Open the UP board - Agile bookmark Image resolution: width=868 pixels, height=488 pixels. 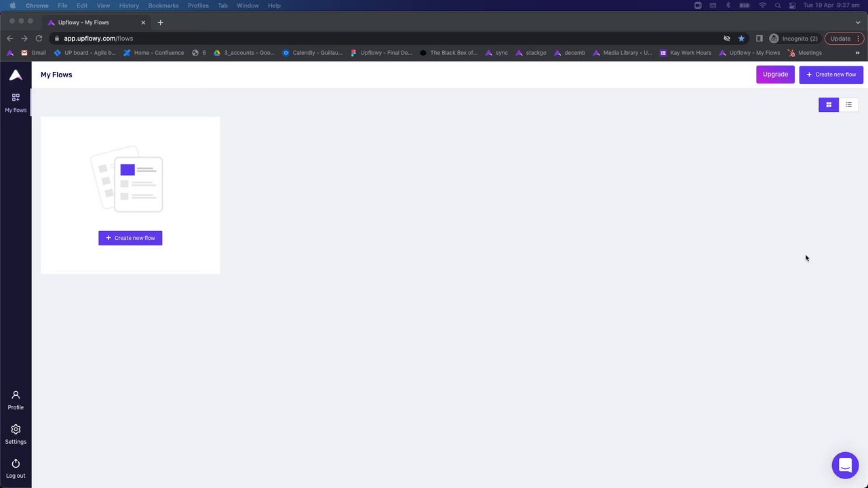click(85, 53)
